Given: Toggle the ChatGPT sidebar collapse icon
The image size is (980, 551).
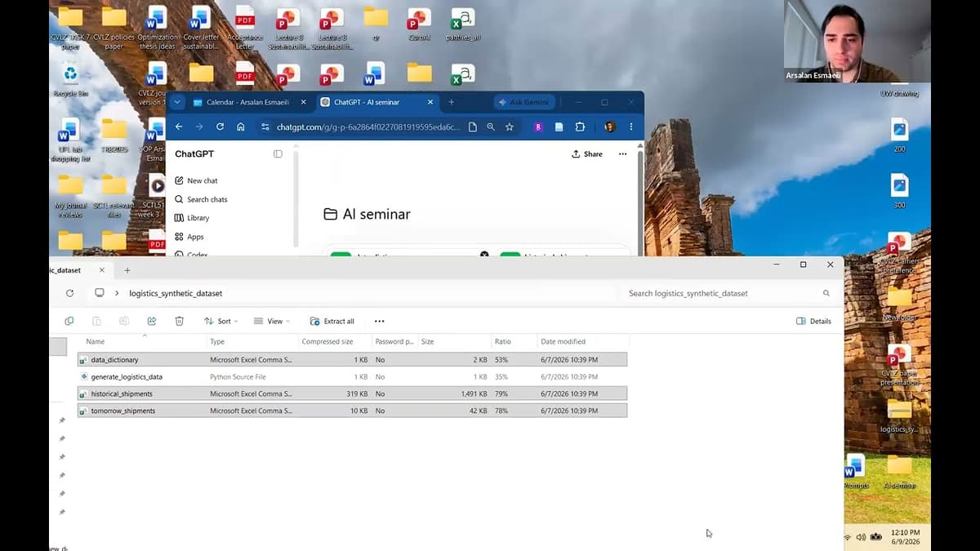Looking at the screenshot, I should point(278,153).
